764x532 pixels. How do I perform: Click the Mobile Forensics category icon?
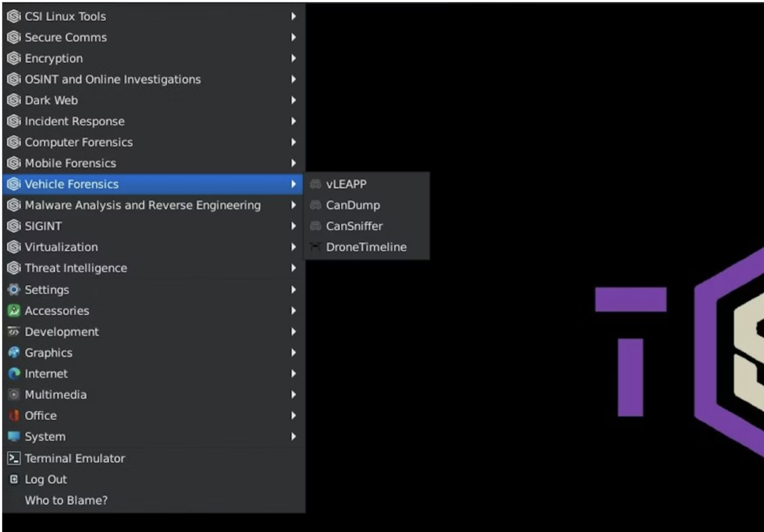click(x=13, y=163)
